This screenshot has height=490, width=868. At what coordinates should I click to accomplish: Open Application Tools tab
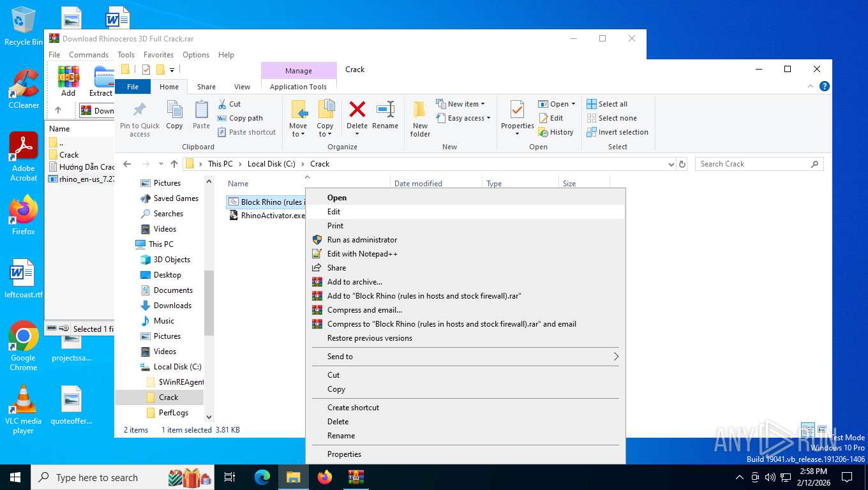pos(298,87)
